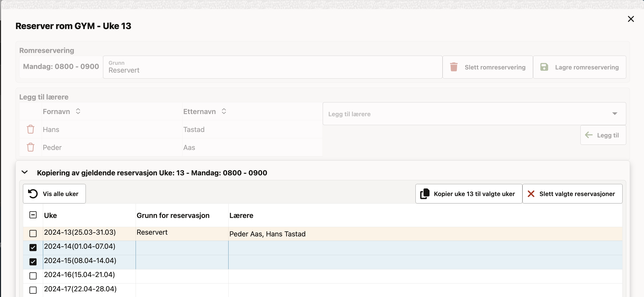The width and height of the screenshot is (644, 297).
Task: Check the week 2024-16 checkbox
Action: (33, 276)
